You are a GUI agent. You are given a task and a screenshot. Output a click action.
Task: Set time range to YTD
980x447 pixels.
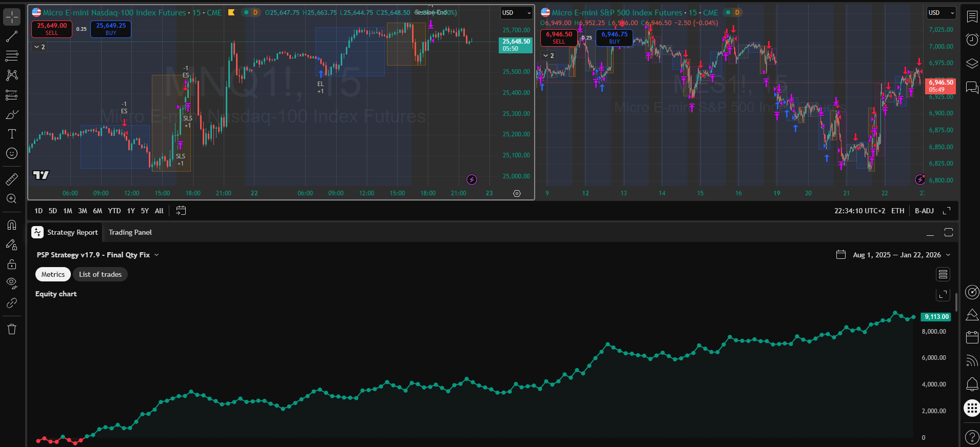114,211
